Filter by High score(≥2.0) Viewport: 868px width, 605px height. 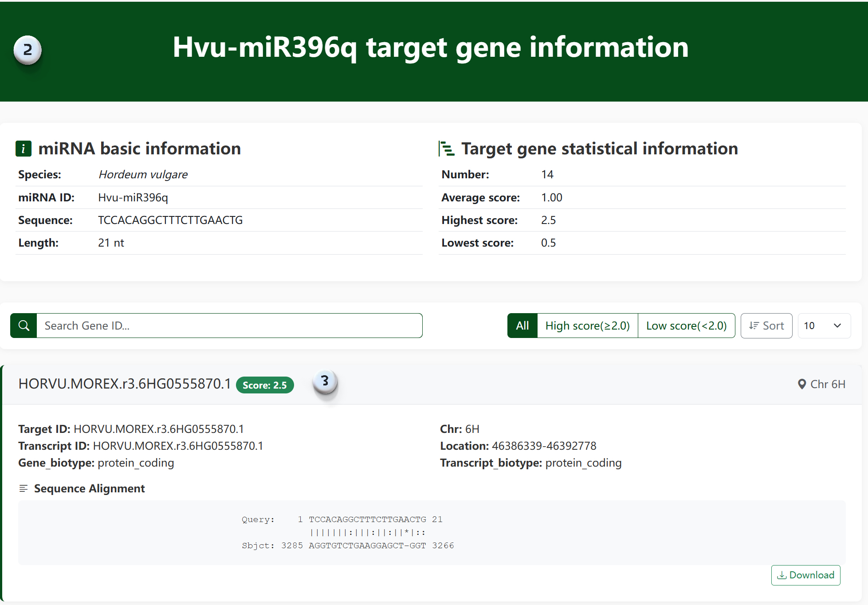588,326
